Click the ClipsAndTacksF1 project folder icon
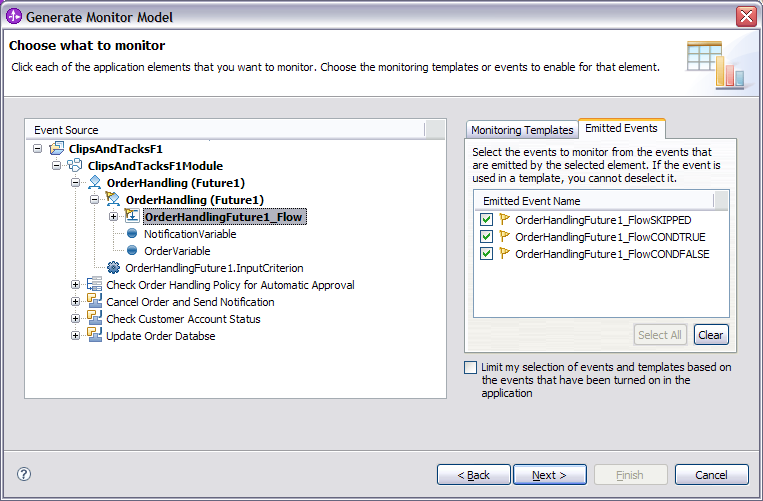The image size is (763, 501). (x=56, y=148)
